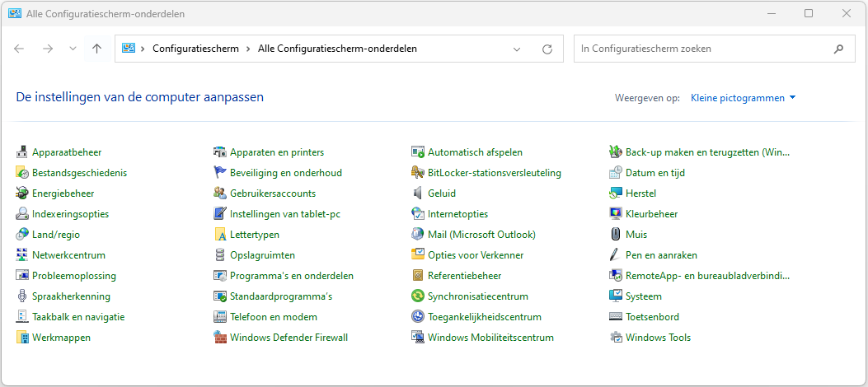Click the Muis mouse icon
Image resolution: width=868 pixels, height=387 pixels.
point(616,235)
